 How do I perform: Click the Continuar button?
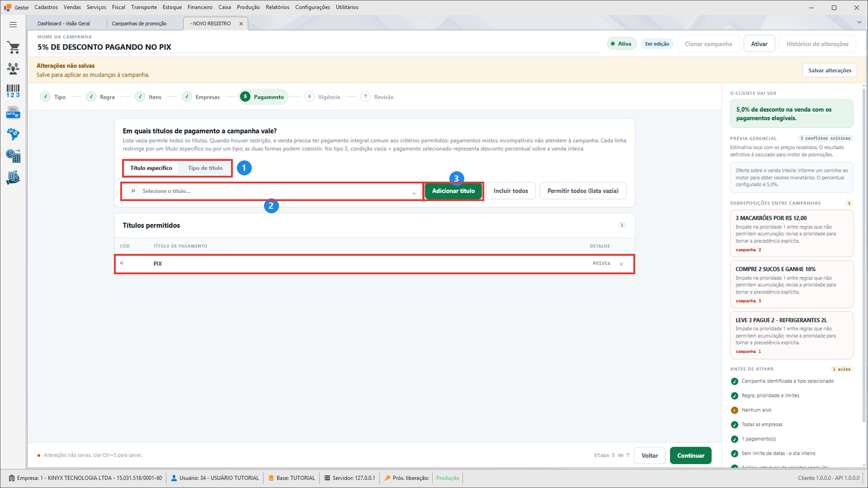[691, 455]
